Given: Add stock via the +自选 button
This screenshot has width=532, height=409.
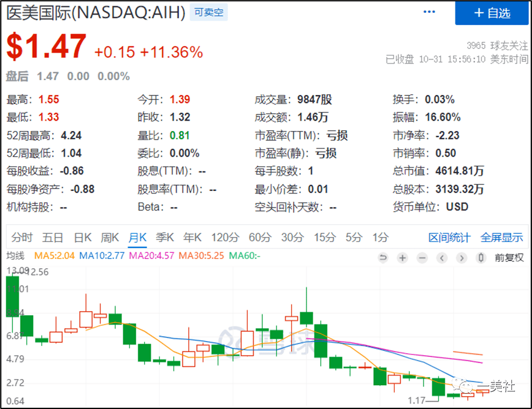Looking at the screenshot, I should pyautogui.click(x=492, y=13).
